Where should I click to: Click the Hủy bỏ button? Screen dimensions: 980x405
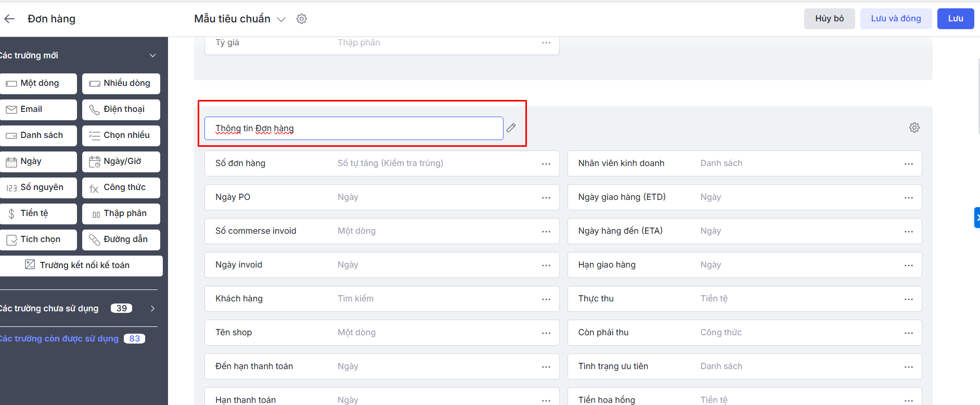point(829,19)
